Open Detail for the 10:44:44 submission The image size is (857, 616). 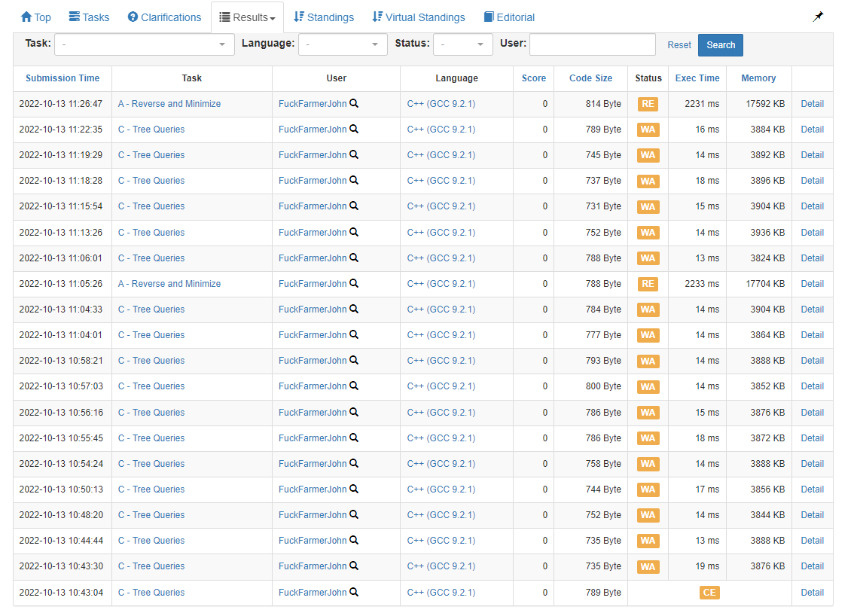812,541
